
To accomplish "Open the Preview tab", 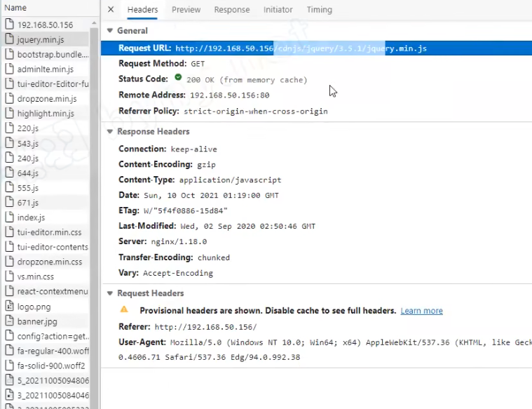I will pos(186,10).
